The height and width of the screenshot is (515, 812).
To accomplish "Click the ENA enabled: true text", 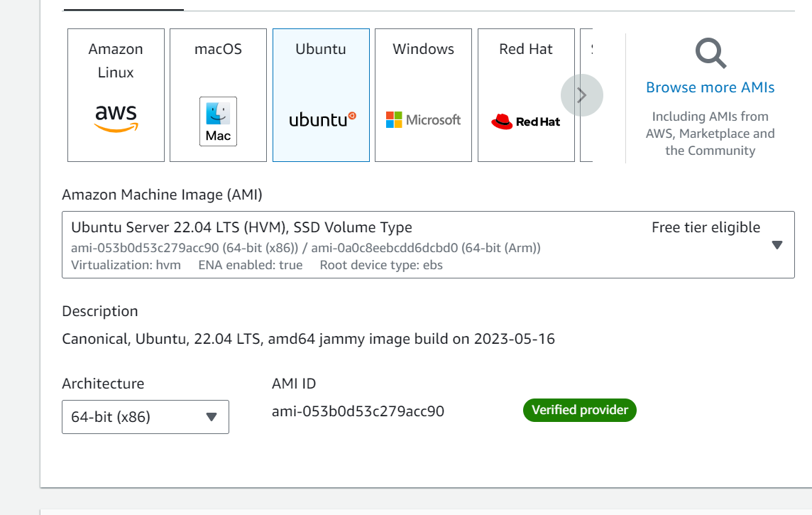I will [x=250, y=265].
